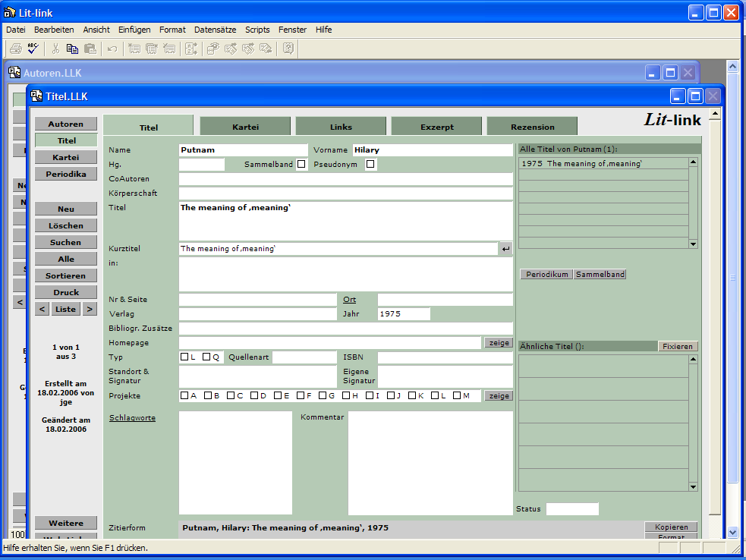
Task: Click the enter arrow beside Kurztitel
Action: (505, 249)
